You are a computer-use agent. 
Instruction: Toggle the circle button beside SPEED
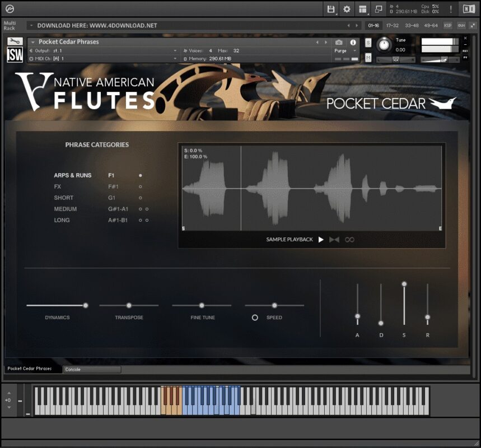click(255, 318)
